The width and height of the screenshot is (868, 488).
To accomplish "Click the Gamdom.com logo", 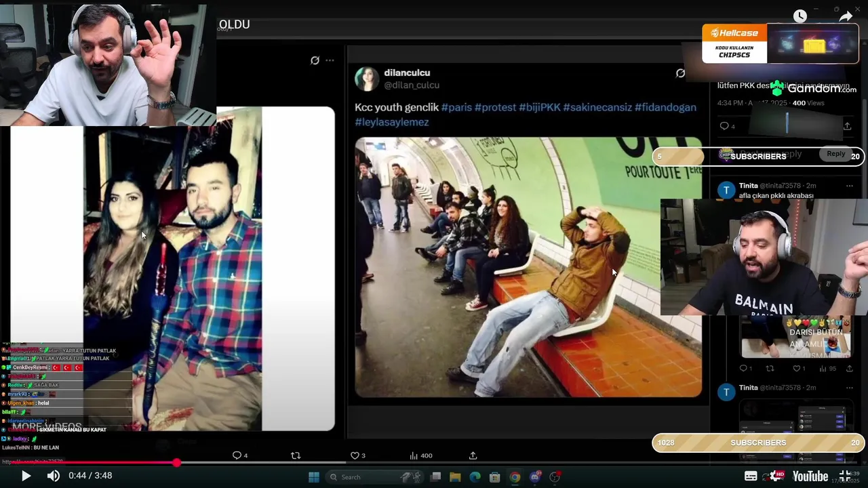I will [813, 88].
